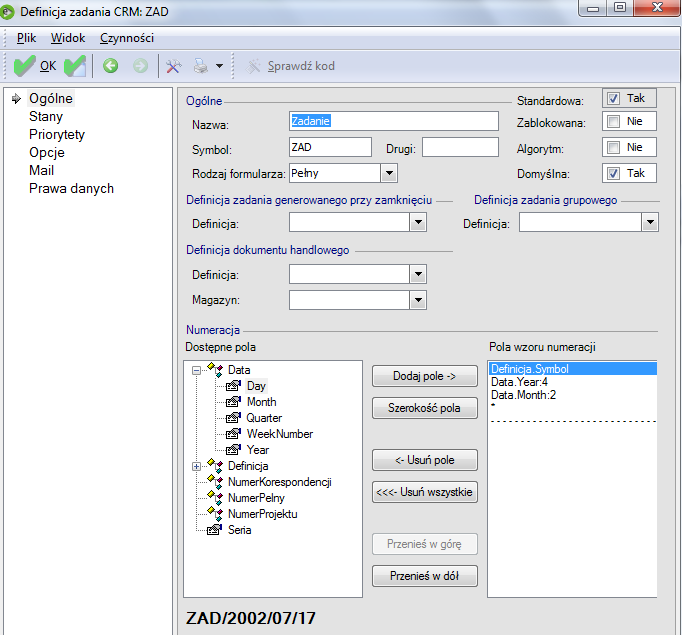
Task: Click the application logo in title bar
Action: click(7, 12)
